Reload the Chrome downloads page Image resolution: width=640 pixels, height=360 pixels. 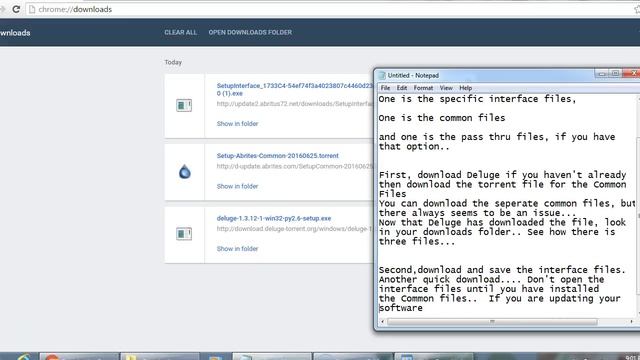click(x=16, y=9)
